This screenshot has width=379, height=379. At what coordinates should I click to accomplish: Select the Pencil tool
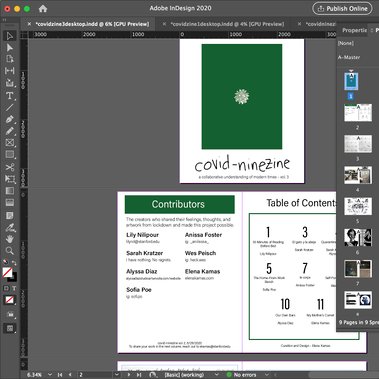click(10, 131)
